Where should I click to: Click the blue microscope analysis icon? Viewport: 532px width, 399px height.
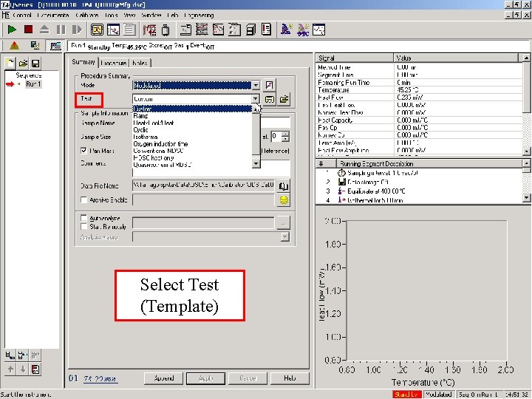tap(287, 30)
